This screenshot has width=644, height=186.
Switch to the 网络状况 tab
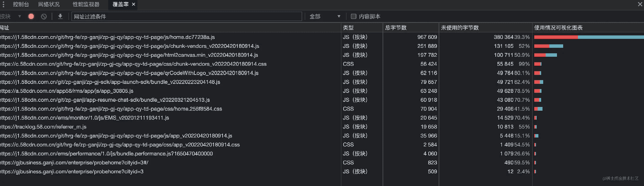pos(49,4)
